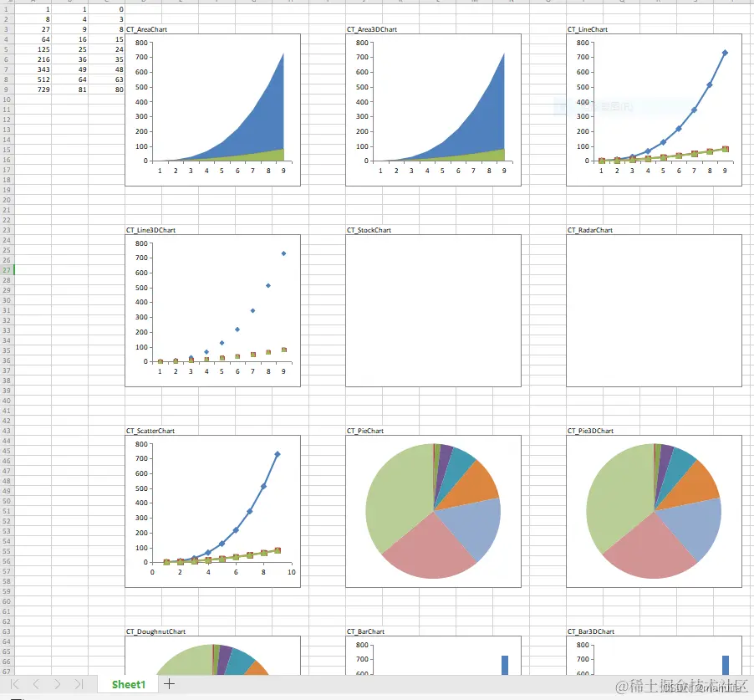Open the Sheet1 tab
754x700 pixels.
129,684
